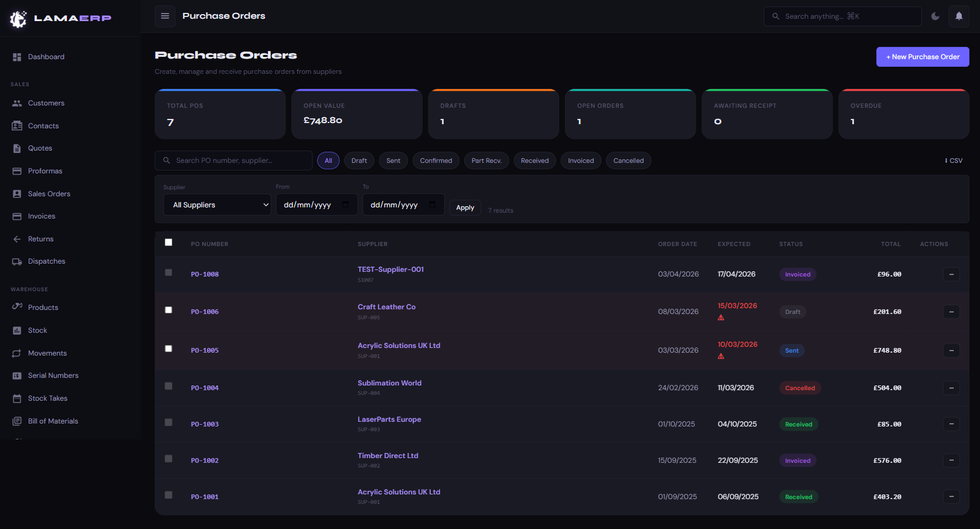Open the From date picker

345,205
